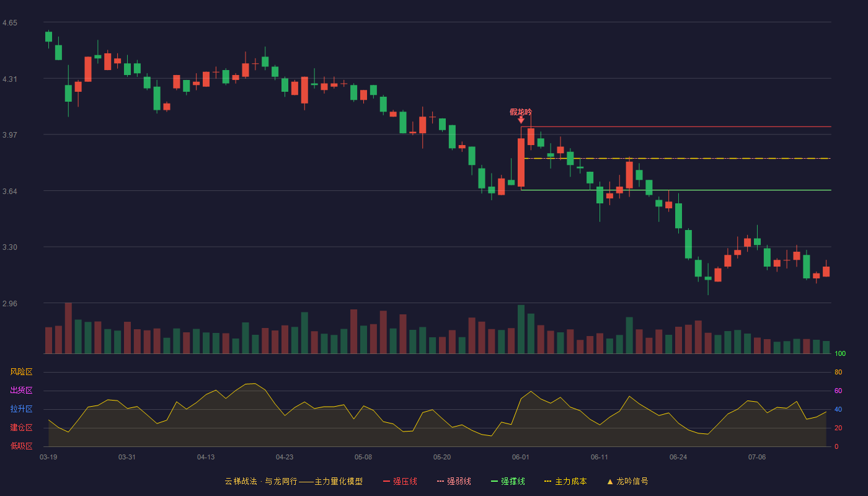Select the 低吸区 zone label
Image resolution: width=868 pixels, height=496 pixels.
(21, 446)
